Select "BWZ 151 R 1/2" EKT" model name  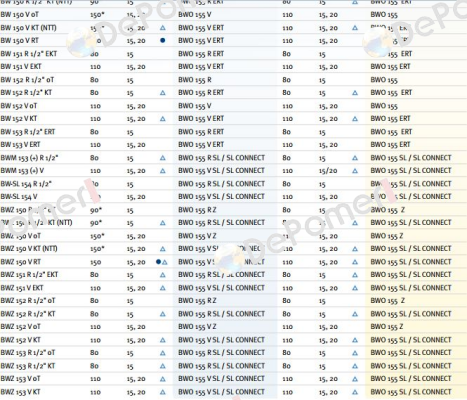[29, 274]
